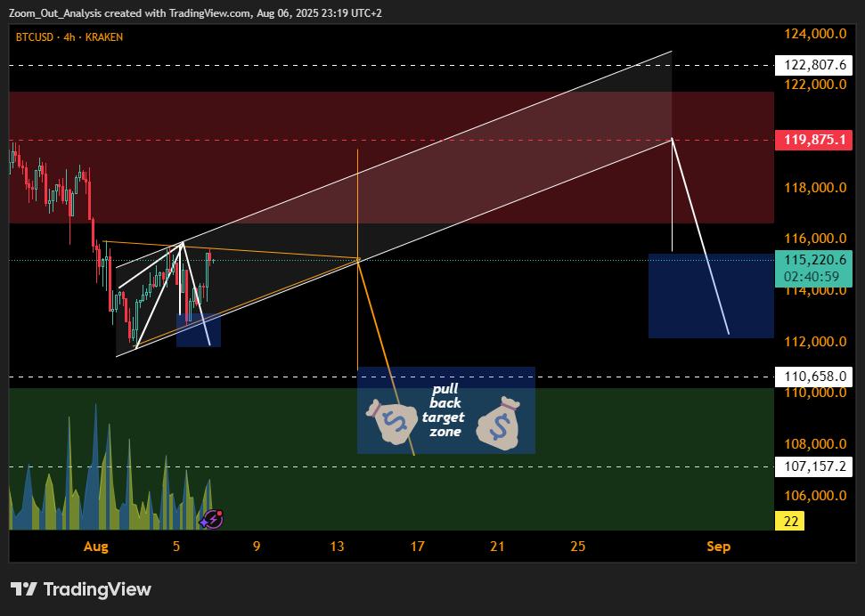Click the 118,000.0 axis value

pos(815,188)
